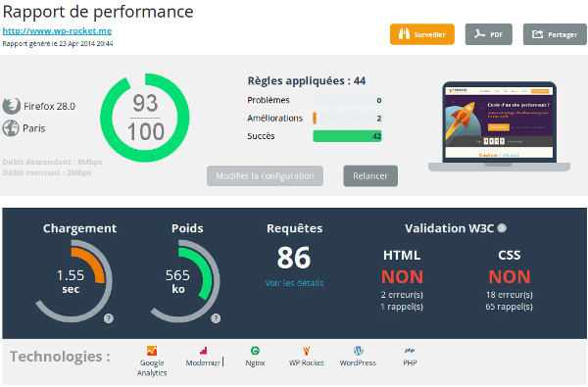Click the 'Règles appliquées : 44' heading
588x387 pixels.
307,80
